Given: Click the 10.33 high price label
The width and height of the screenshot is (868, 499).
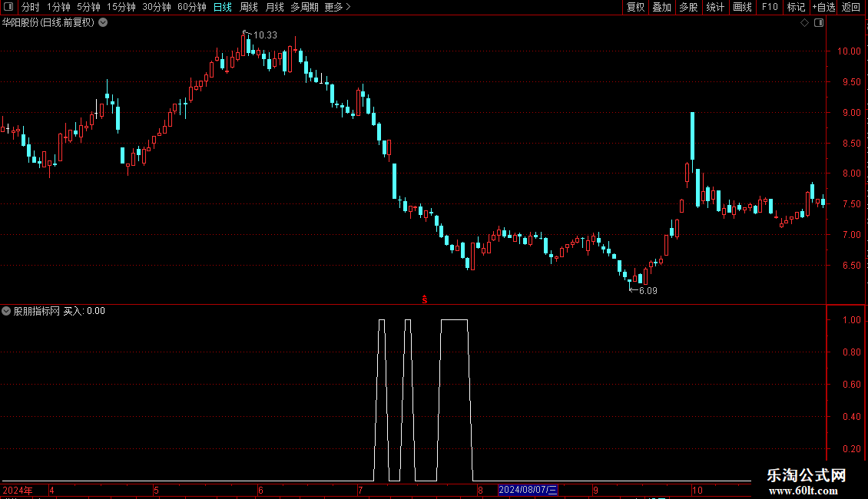Looking at the screenshot, I should pyautogui.click(x=265, y=35).
